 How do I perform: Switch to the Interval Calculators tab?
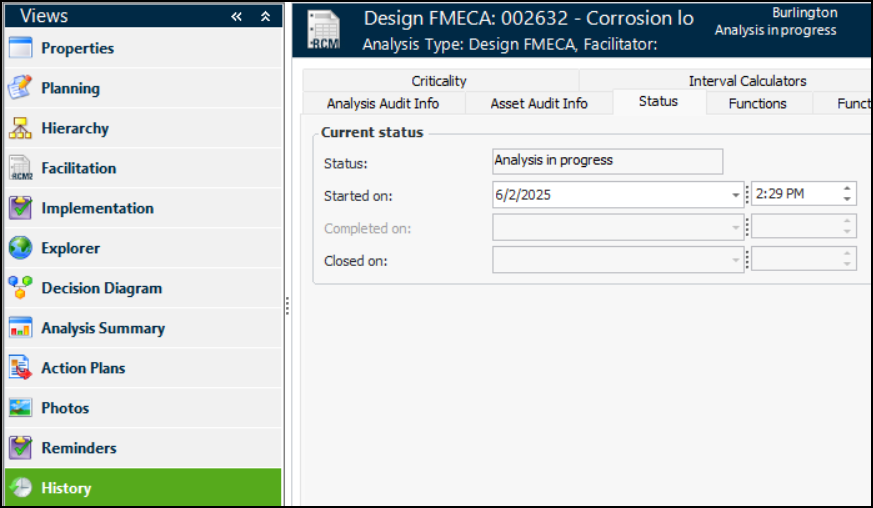(747, 81)
